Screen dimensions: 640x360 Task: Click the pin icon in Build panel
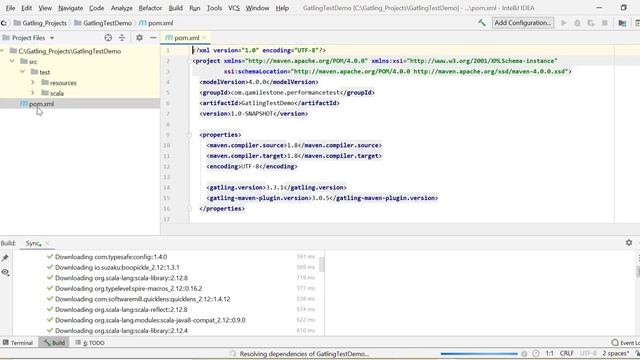[5, 258]
